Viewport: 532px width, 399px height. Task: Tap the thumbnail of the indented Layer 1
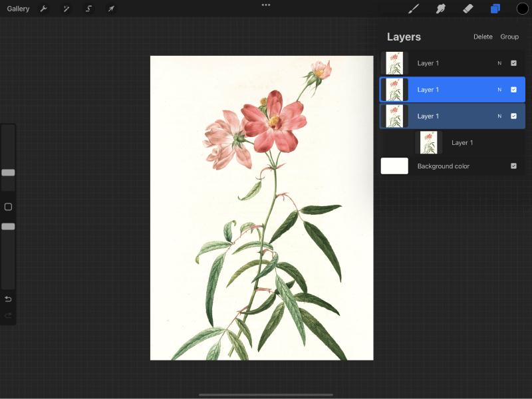[x=428, y=142]
